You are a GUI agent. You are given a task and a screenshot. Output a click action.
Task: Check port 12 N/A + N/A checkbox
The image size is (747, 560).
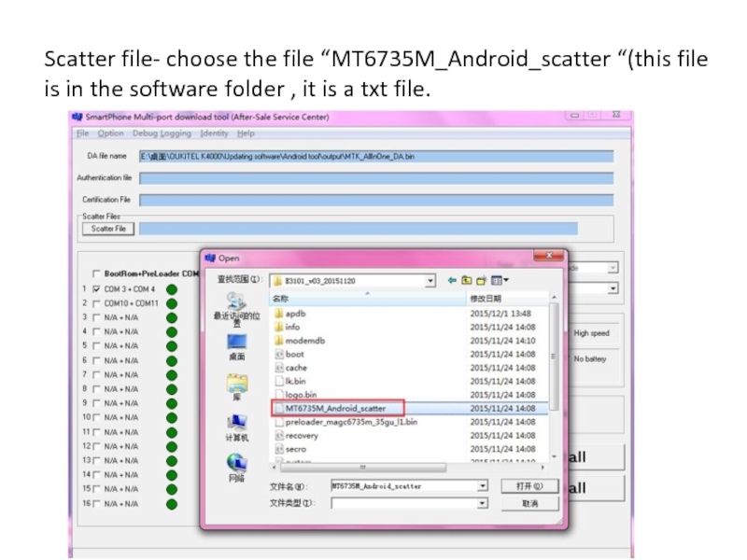click(x=96, y=447)
